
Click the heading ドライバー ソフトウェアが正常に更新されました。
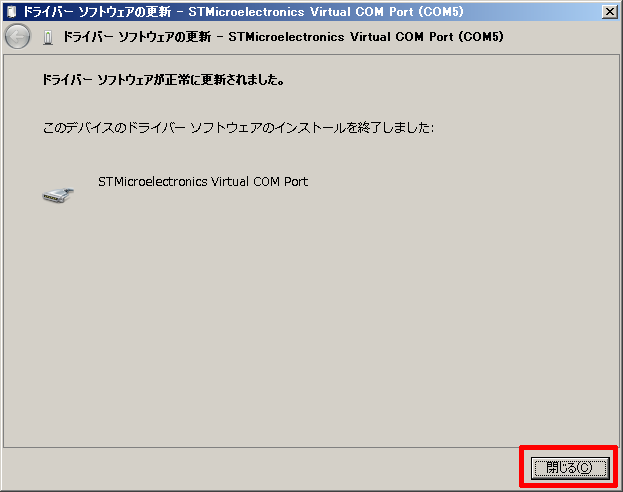pyautogui.click(x=163, y=80)
